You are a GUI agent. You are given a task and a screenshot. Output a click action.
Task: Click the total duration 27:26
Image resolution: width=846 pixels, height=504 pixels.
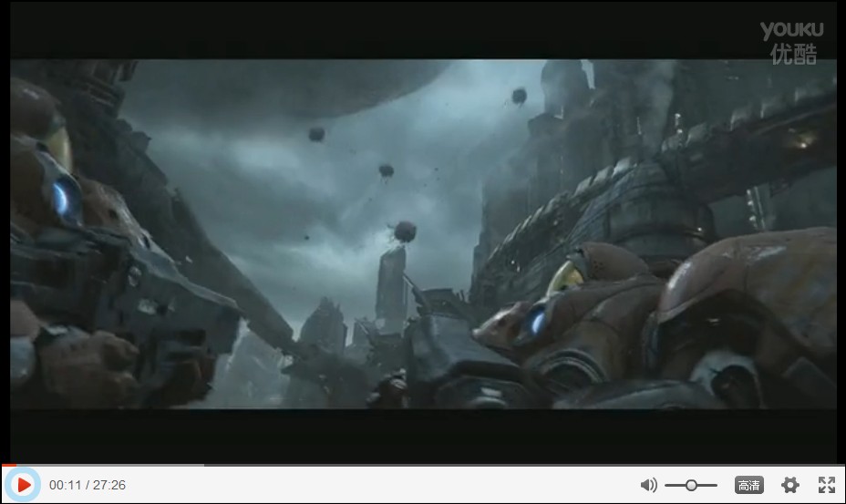tap(108, 485)
